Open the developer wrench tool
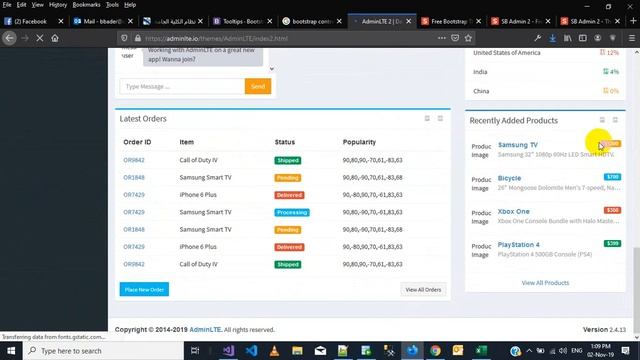Viewport: 640px width, 360px height. point(538,38)
